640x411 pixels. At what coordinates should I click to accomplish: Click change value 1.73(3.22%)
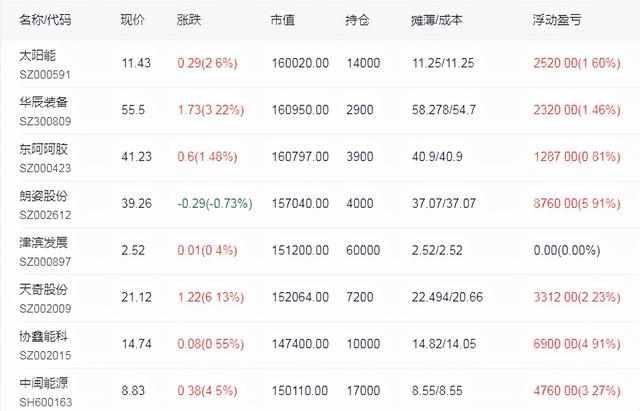point(211,110)
